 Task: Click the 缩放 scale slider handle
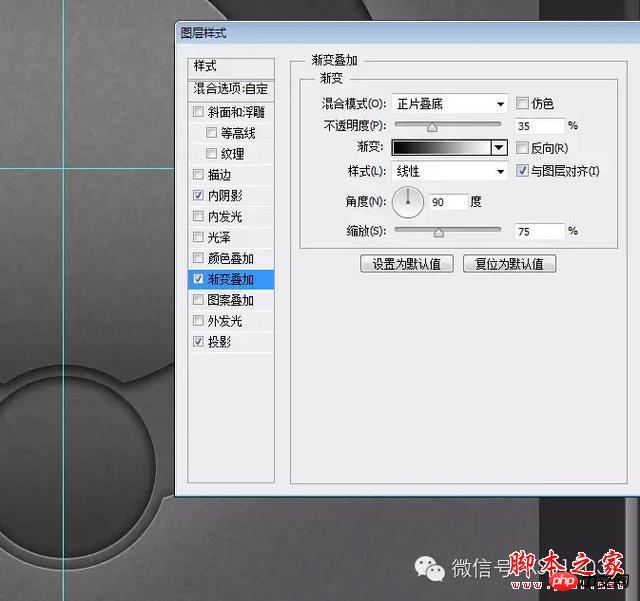tap(438, 233)
